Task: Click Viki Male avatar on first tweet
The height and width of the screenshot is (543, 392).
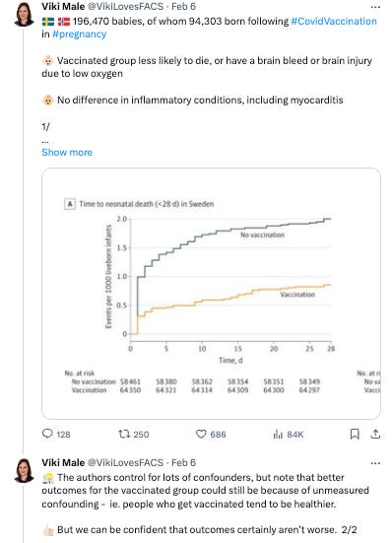Action: 24,14
